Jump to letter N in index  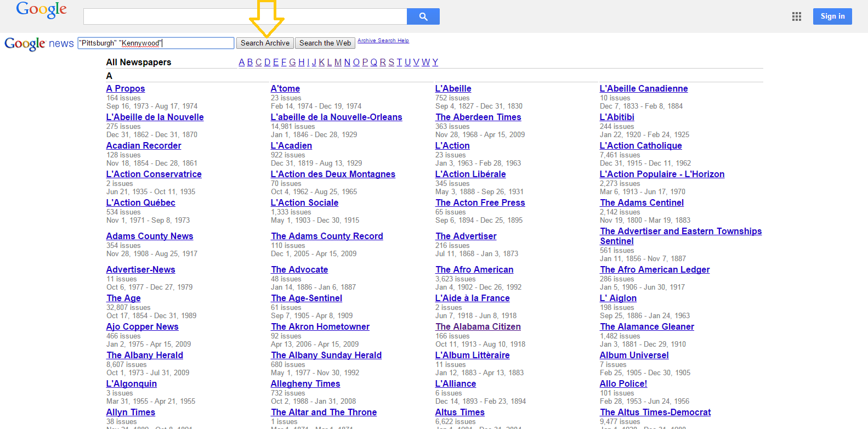click(347, 63)
